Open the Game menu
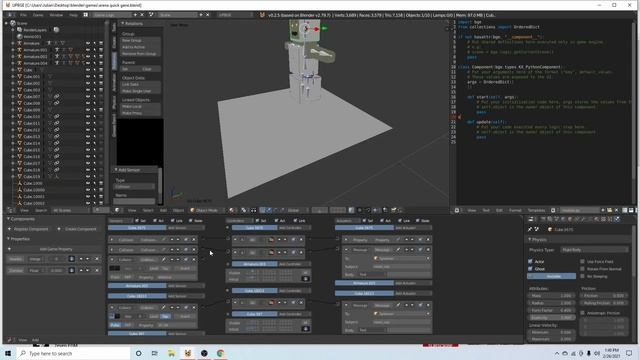Viewport: 640px width, 360px height. [x=38, y=15]
